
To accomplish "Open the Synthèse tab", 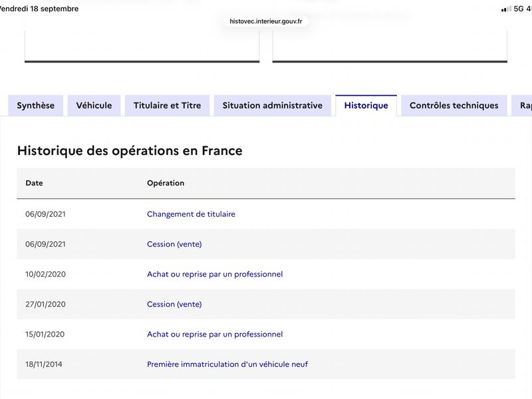I will pyautogui.click(x=36, y=106).
